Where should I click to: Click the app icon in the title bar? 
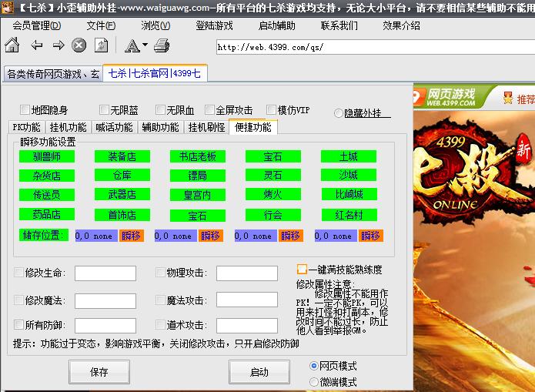click(6, 7)
